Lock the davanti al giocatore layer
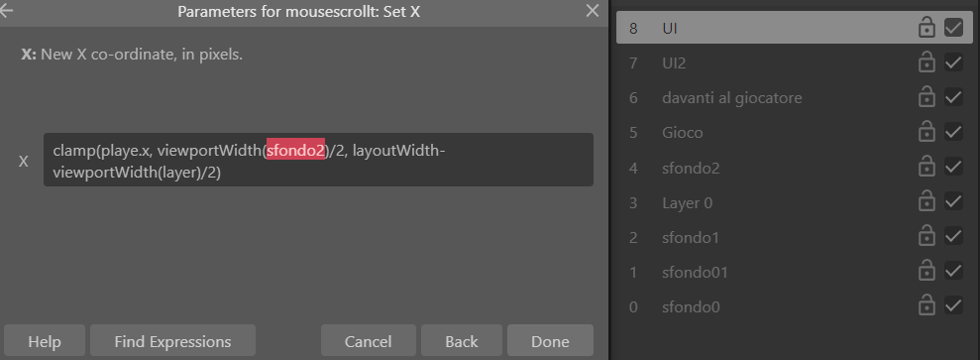The image size is (980, 360). click(x=926, y=98)
